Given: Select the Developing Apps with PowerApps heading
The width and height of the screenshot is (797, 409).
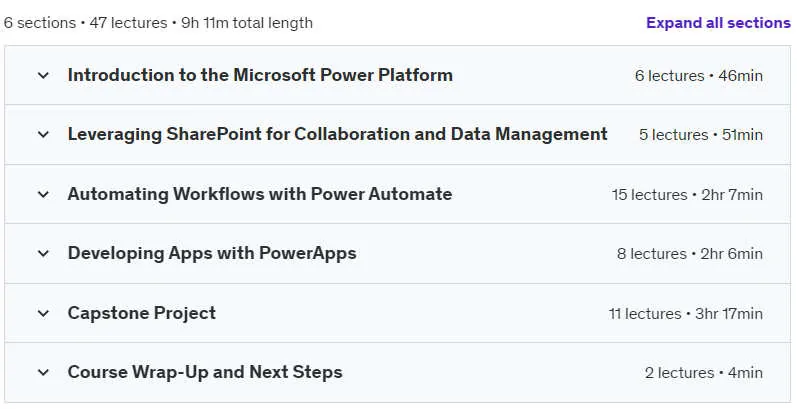Looking at the screenshot, I should pos(212,253).
